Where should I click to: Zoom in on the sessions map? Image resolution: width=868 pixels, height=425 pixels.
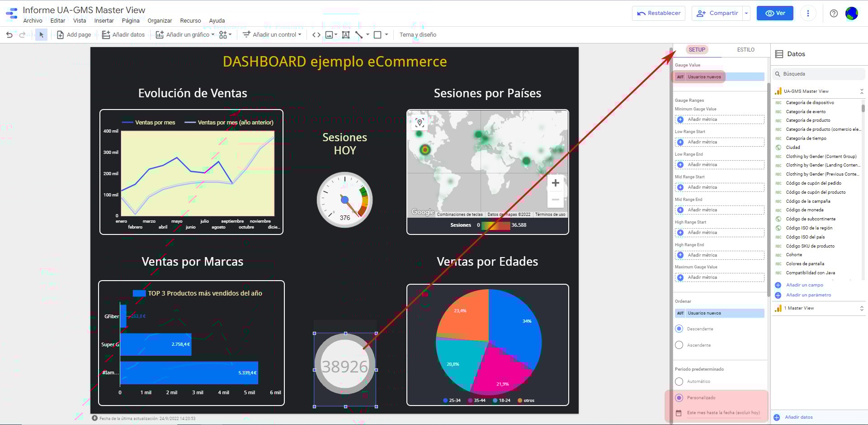click(556, 183)
